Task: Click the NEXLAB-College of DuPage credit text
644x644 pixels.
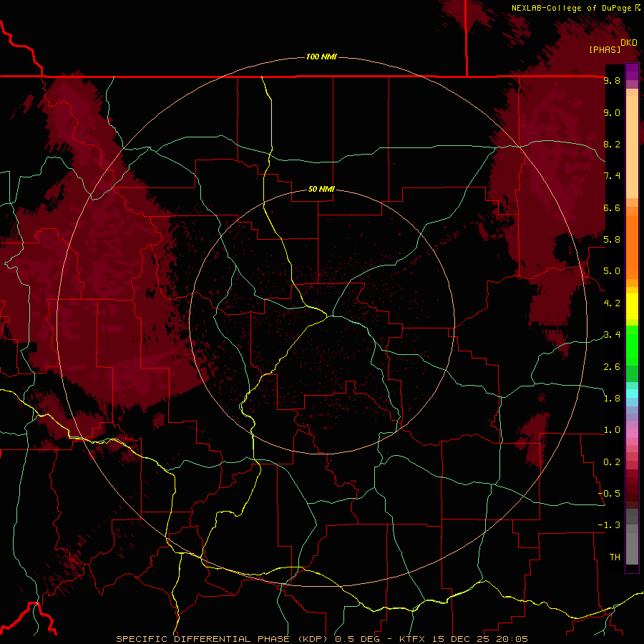Action: [575, 8]
